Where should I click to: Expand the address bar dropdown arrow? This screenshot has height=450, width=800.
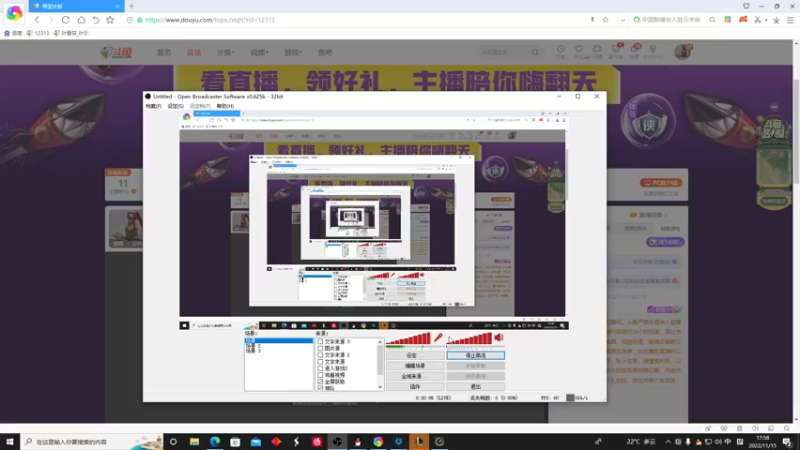[622, 20]
